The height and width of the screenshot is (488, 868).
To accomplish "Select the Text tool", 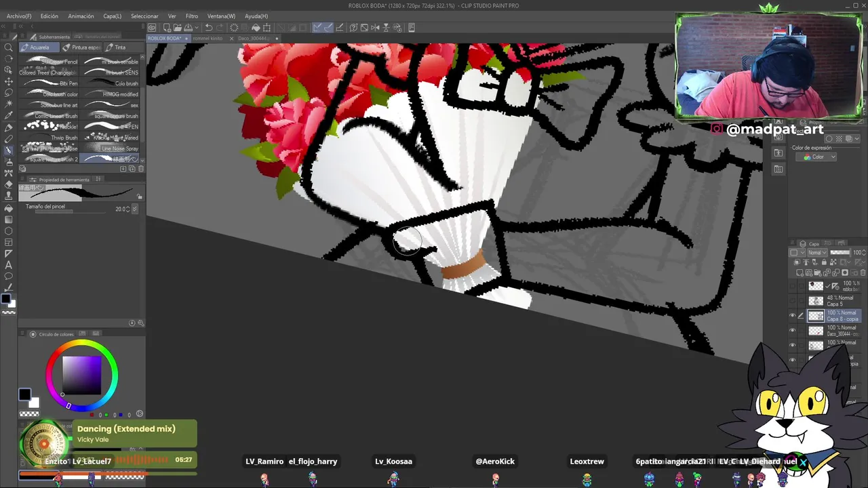I will pyautogui.click(x=9, y=265).
